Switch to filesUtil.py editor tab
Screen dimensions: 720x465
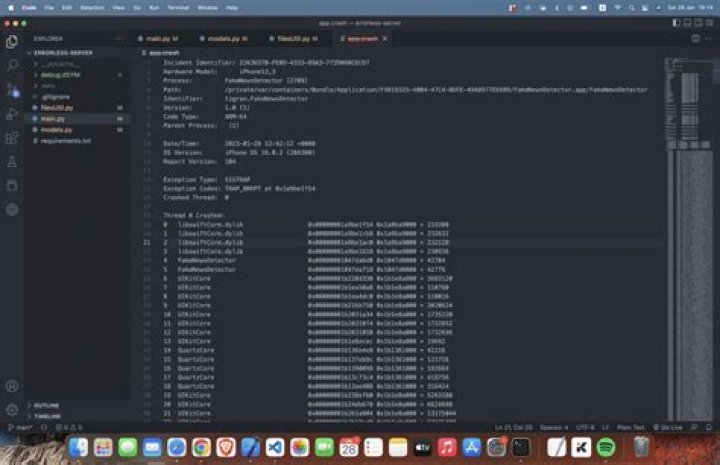click(294, 39)
